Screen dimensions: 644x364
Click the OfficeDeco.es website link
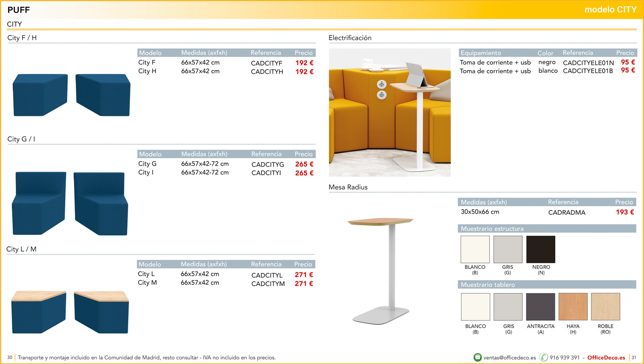pyautogui.click(x=606, y=358)
